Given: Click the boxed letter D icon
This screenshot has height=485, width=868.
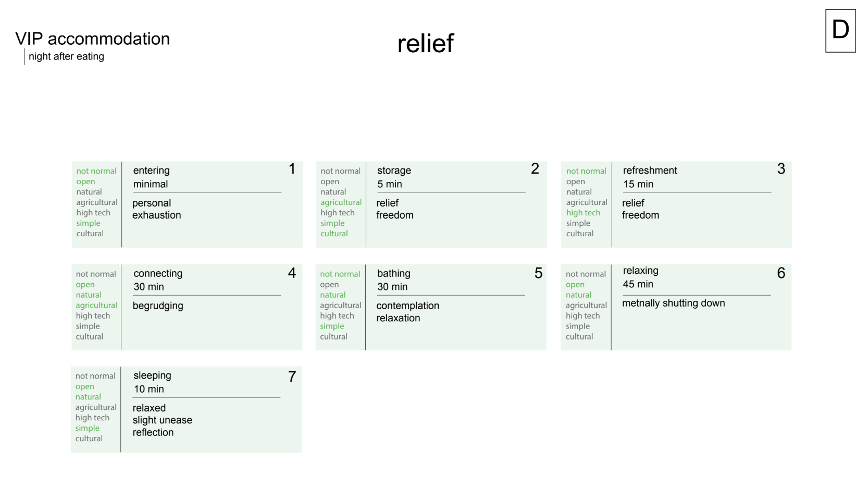Looking at the screenshot, I should 840,30.
